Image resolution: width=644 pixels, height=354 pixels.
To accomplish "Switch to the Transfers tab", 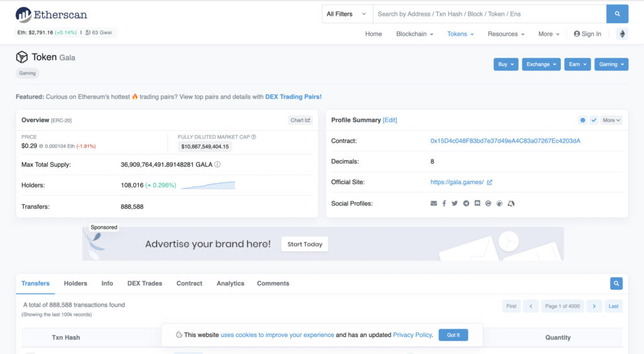I will coord(35,284).
